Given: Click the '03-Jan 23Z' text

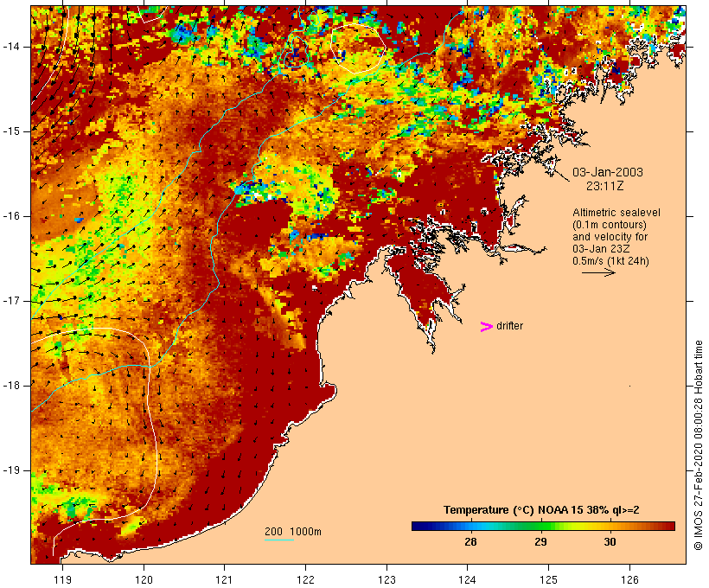Looking at the screenshot, I should 601,249.
